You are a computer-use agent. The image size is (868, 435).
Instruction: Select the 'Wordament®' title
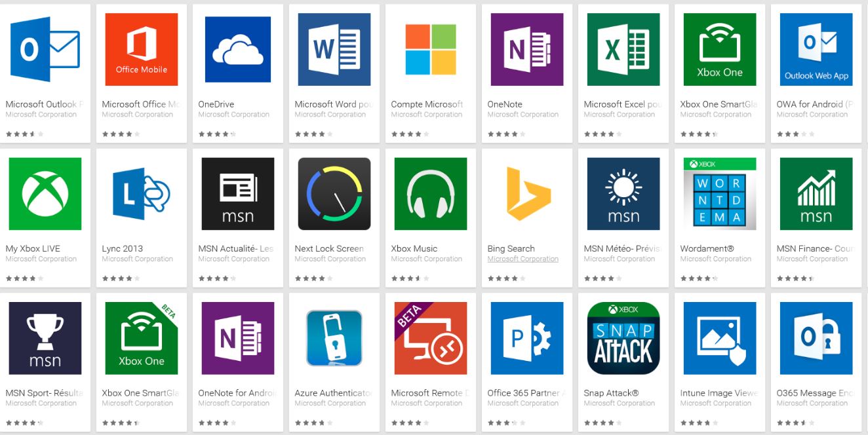tap(707, 248)
